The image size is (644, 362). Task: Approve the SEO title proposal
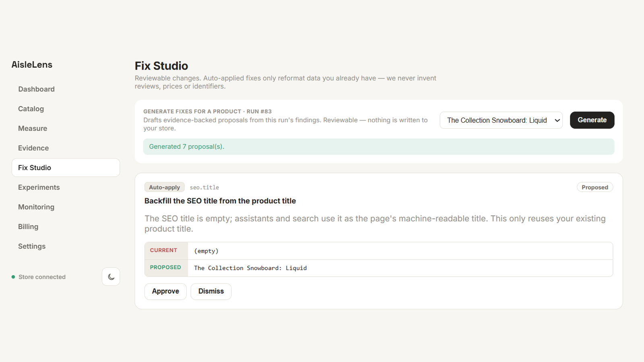[165, 291]
